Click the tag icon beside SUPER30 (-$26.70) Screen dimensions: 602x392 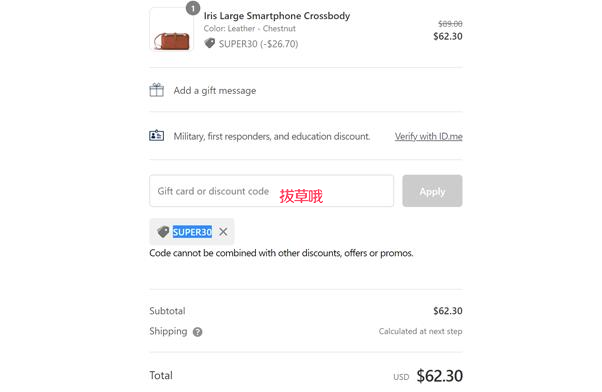[x=210, y=43]
